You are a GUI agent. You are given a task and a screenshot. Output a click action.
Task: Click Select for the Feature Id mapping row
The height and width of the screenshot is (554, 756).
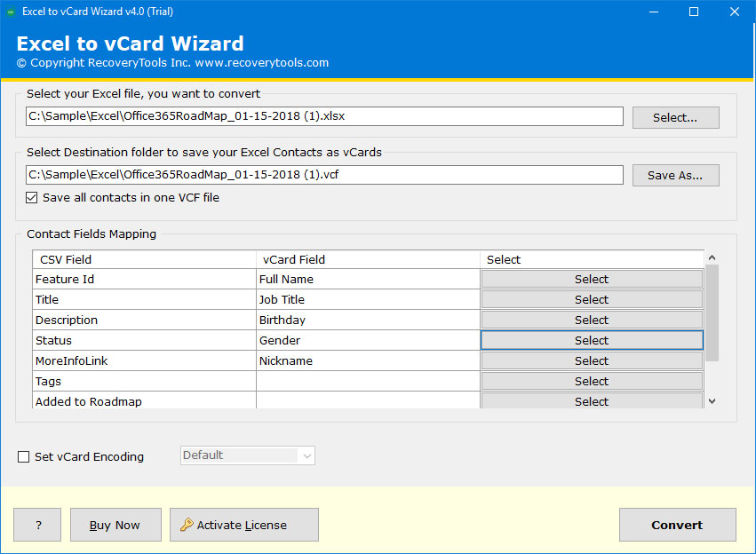(x=591, y=279)
